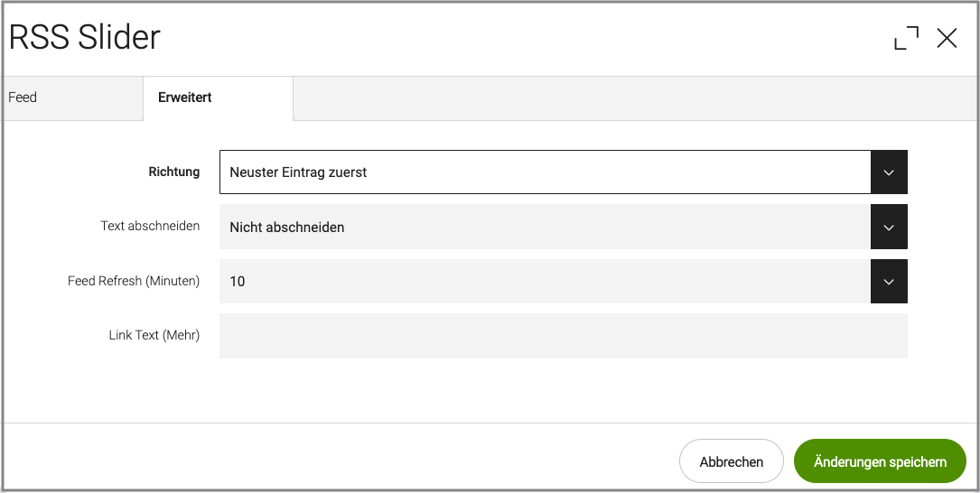Click the Richtung field label

tap(174, 172)
